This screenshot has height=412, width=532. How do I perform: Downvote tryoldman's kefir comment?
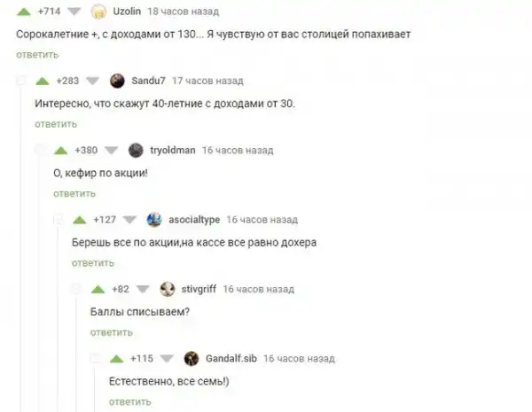(111, 151)
